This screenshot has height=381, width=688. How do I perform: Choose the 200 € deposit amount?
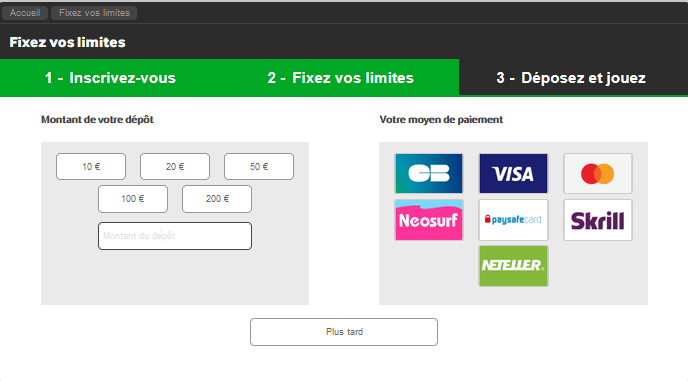click(x=217, y=199)
